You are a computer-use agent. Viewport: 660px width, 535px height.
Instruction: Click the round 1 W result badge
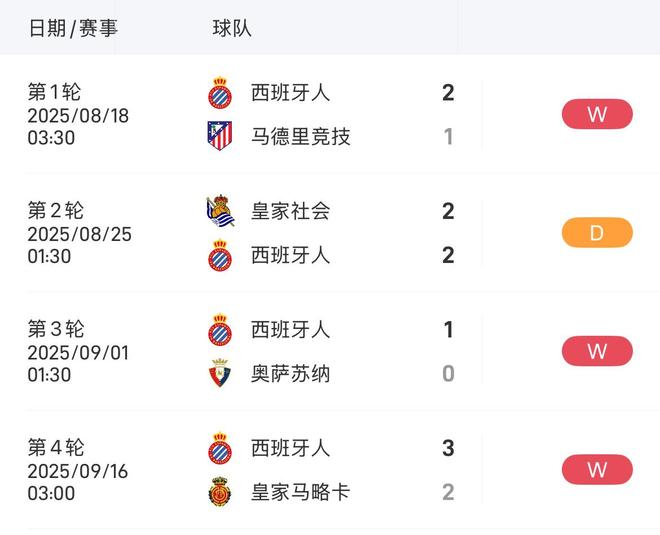(597, 114)
